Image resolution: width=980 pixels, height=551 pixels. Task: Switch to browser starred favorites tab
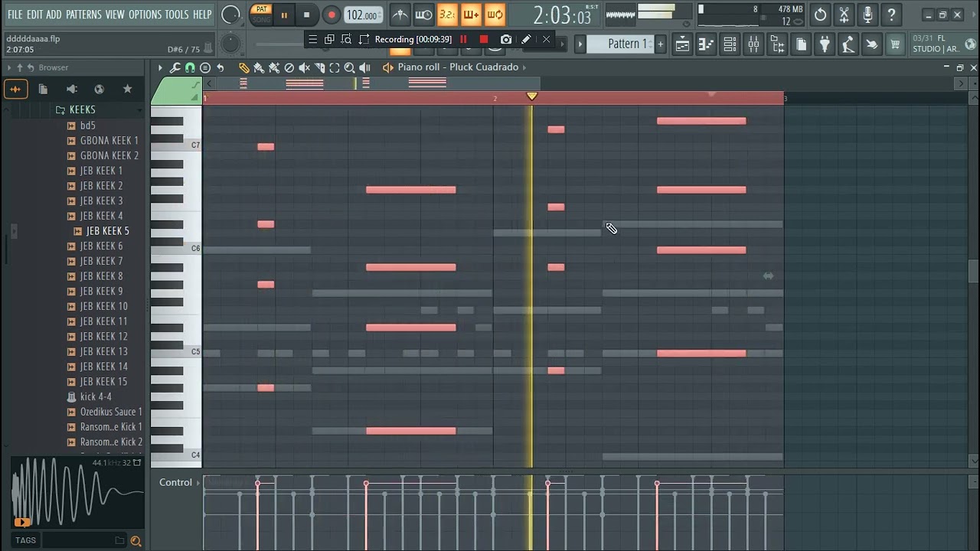click(x=127, y=89)
